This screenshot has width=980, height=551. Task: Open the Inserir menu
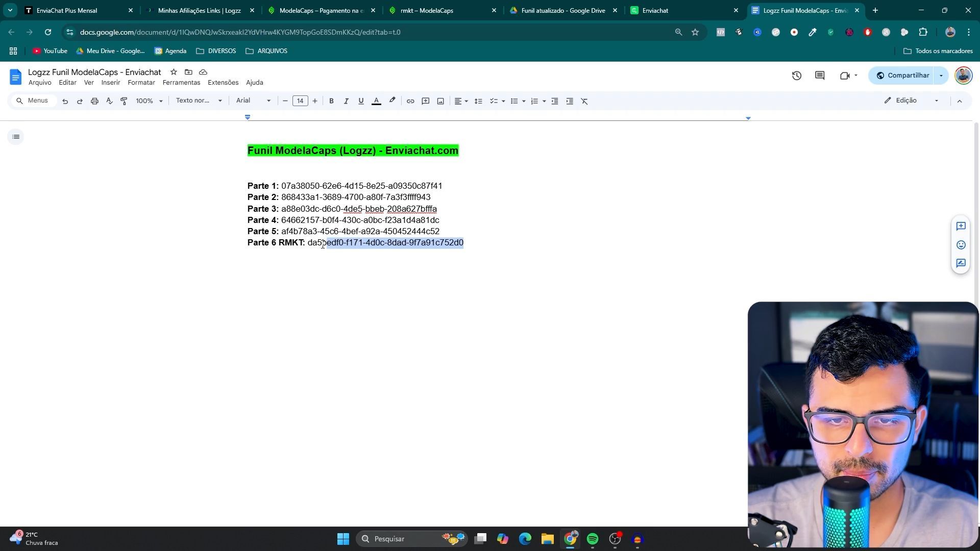(x=111, y=83)
